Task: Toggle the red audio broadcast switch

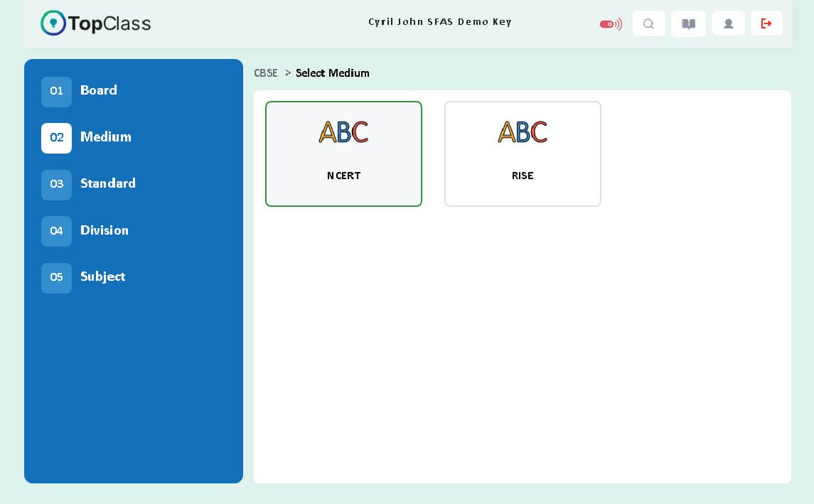Action: coord(611,24)
